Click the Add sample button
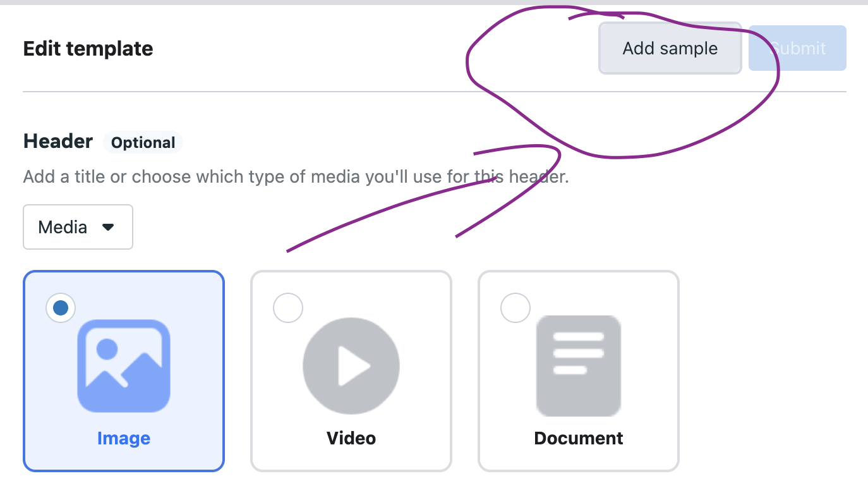Viewport: 868px width, 488px height. (670, 49)
